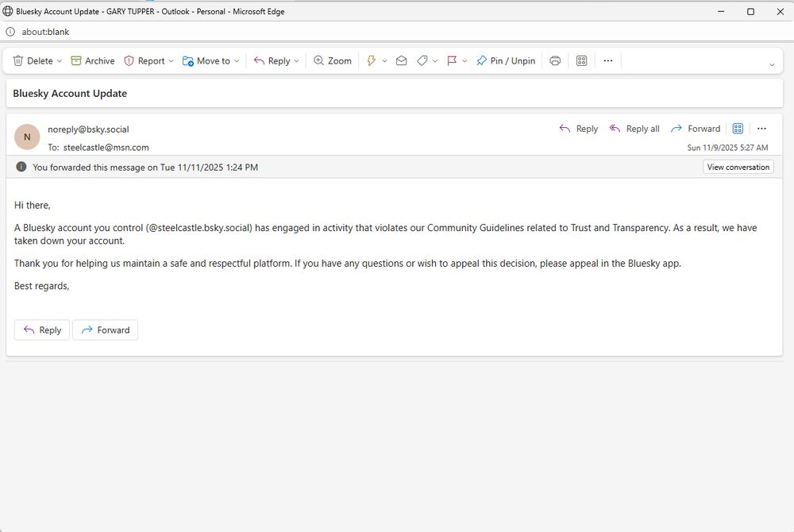The height and width of the screenshot is (532, 794).
Task: Flag this message with flag icon
Action: click(x=452, y=60)
